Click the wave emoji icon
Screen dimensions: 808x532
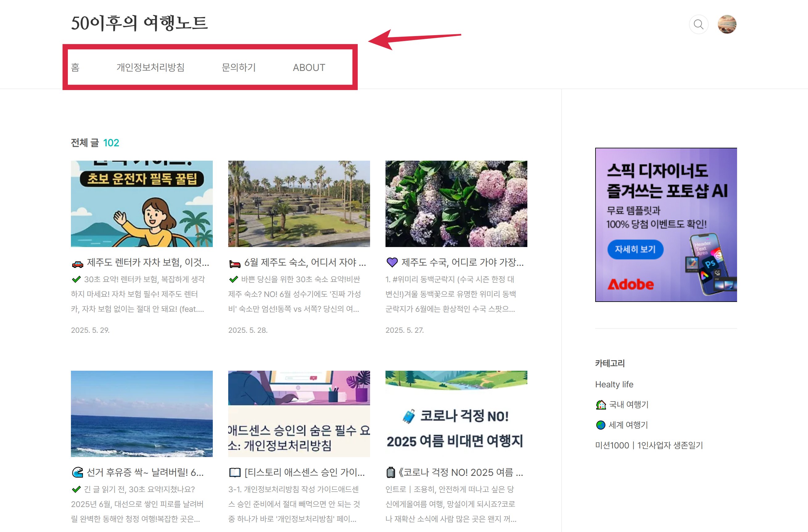77,472
